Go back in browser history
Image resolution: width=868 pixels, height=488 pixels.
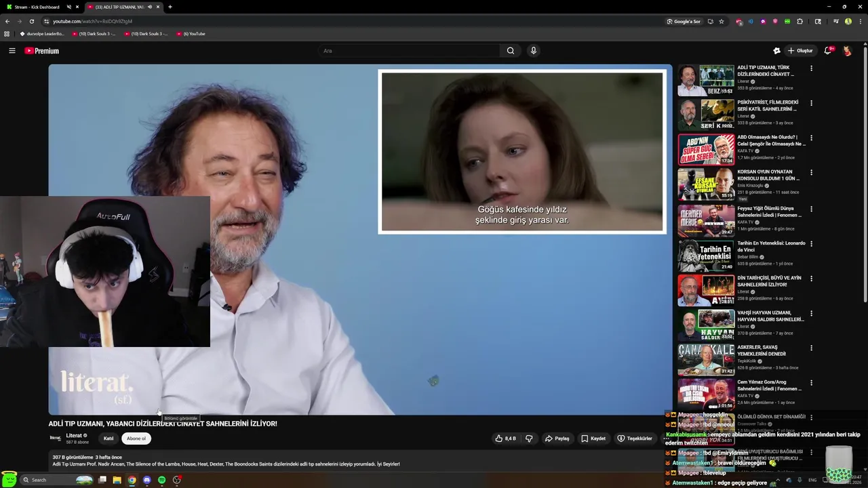click(7, 22)
